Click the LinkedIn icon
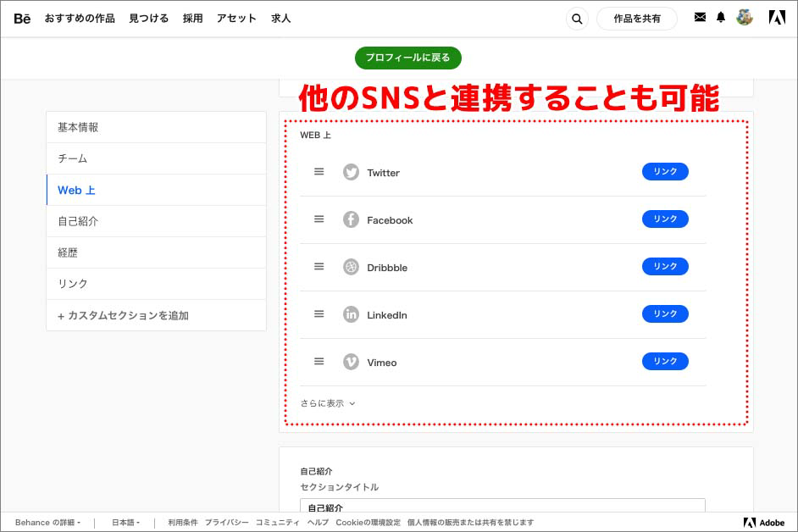This screenshot has height=532, width=798. 351,314
